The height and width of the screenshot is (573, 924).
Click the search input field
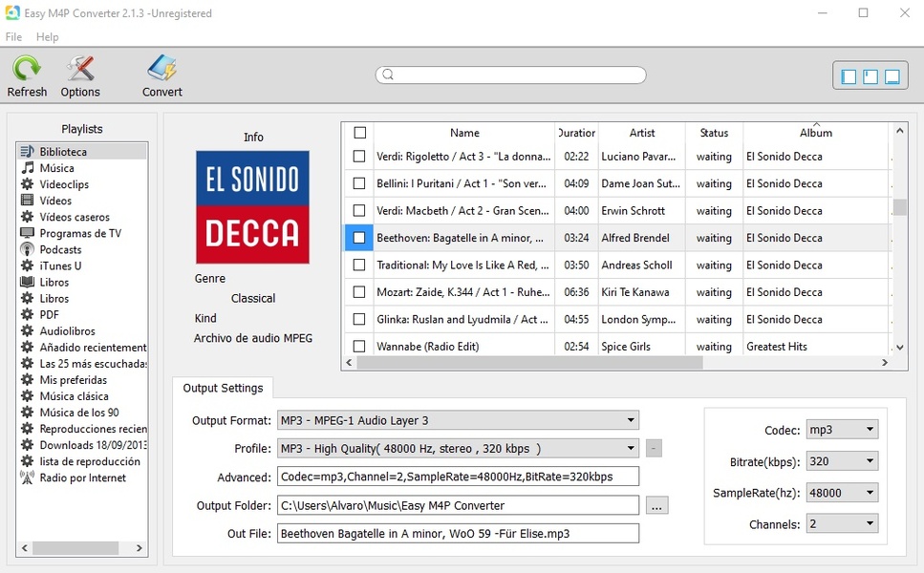tap(516, 75)
